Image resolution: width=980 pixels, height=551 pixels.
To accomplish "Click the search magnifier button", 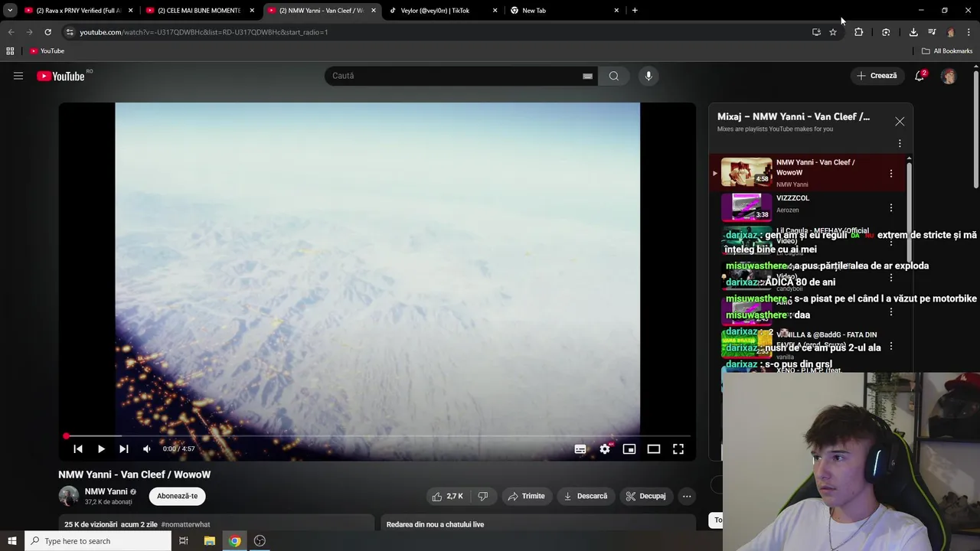I will coord(613,76).
